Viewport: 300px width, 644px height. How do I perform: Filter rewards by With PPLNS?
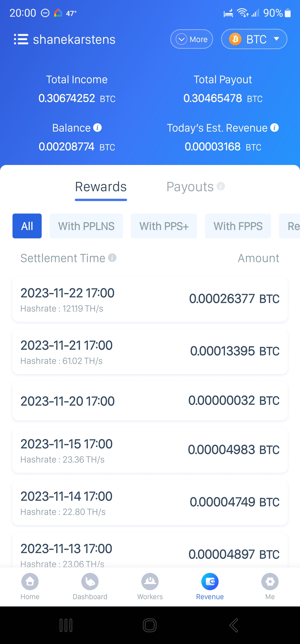(x=86, y=226)
